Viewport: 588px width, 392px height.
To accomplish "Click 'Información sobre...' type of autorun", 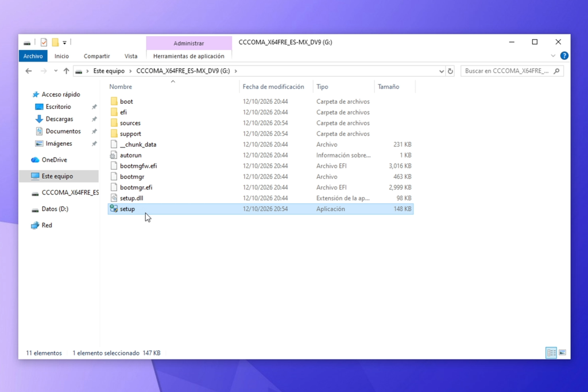I will 343,155.
